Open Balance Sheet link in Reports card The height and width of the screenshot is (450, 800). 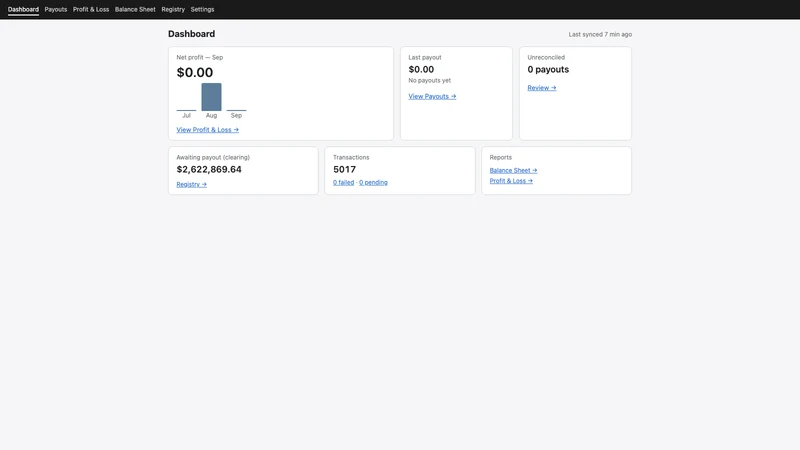pos(513,170)
